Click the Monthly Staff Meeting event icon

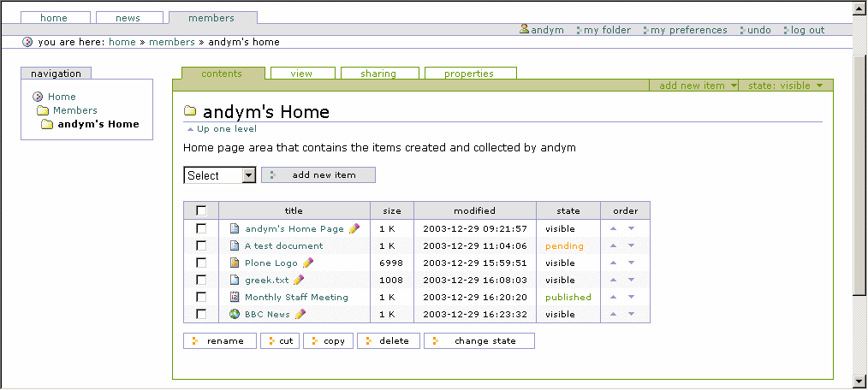pos(235,298)
